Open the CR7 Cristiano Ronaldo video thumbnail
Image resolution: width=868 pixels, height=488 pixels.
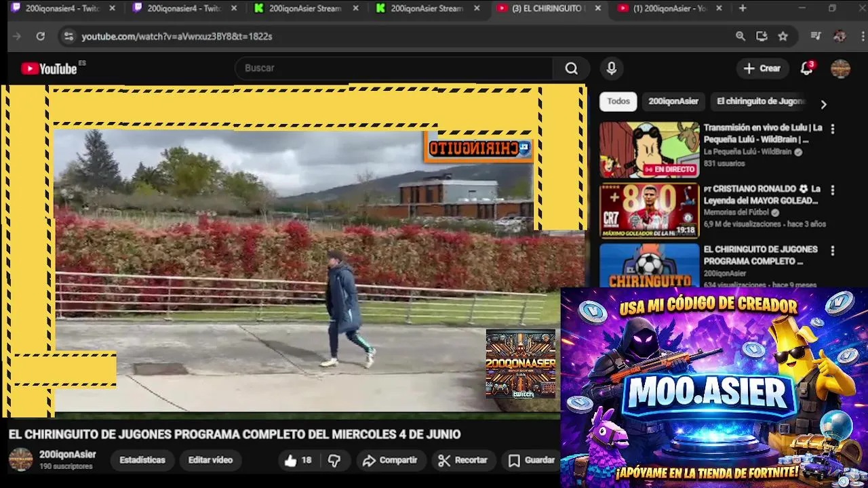649,211
